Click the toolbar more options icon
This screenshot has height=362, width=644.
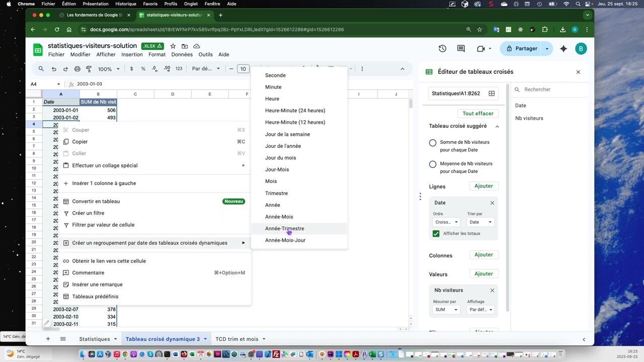362,69
